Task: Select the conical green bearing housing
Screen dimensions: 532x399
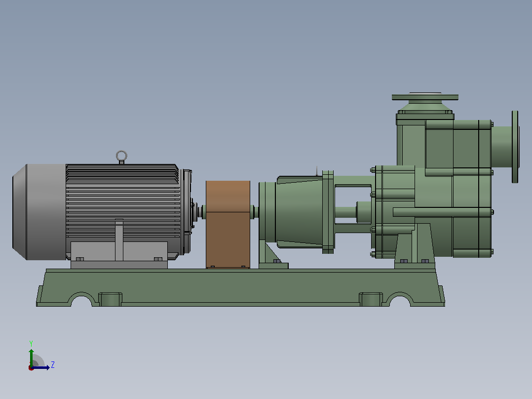Action: click(x=299, y=211)
